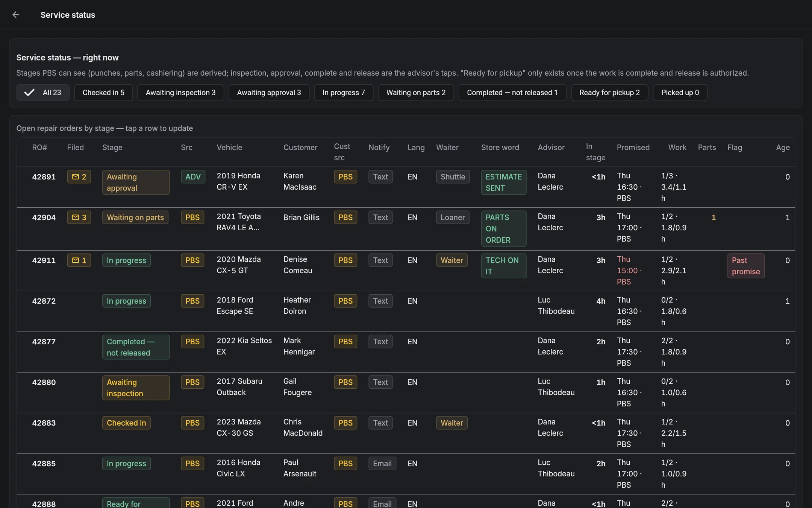Click Waiter tag on Denise Comeau's row
The image size is (812, 508).
point(452,260)
